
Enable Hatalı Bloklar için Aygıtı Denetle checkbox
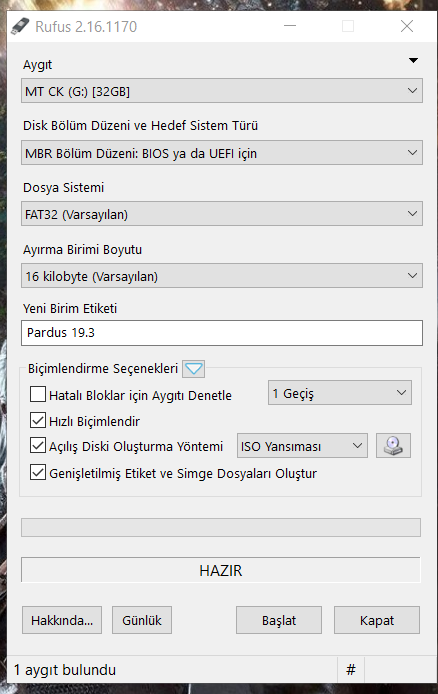[38, 394]
